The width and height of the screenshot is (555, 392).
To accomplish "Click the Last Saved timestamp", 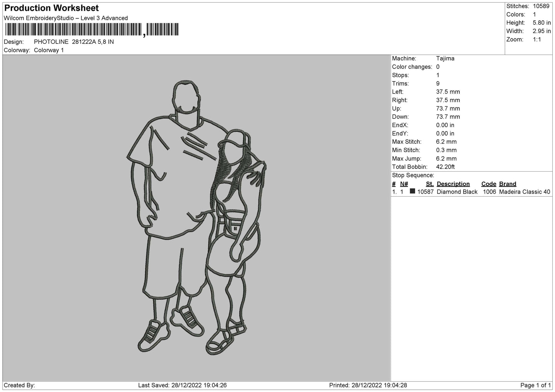I will click(x=182, y=385).
